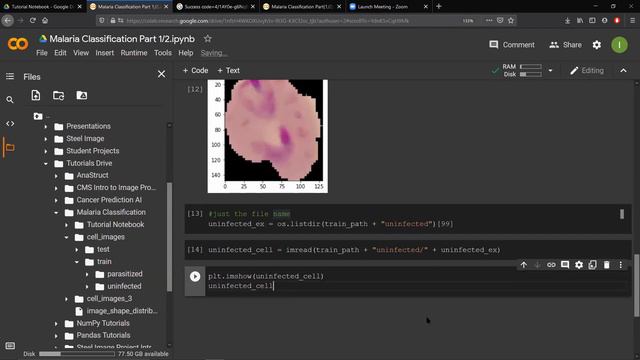Open the browser downloads icon
This screenshot has height=360, width=640.
567,20
